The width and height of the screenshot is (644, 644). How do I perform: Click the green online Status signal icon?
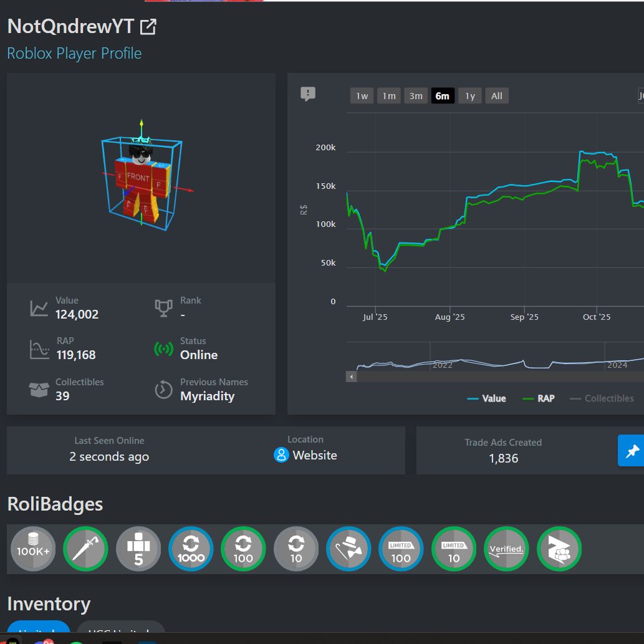tap(163, 349)
